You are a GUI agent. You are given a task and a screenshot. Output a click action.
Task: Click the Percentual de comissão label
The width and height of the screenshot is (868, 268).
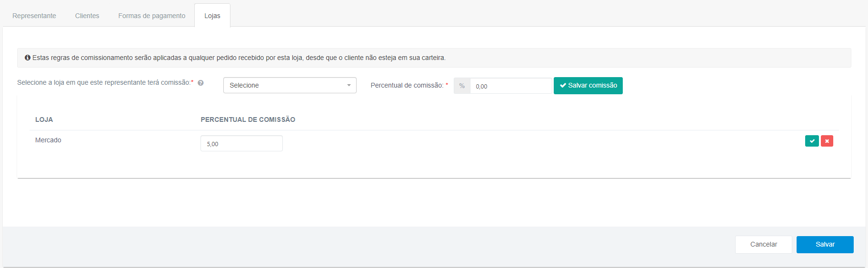tap(407, 85)
